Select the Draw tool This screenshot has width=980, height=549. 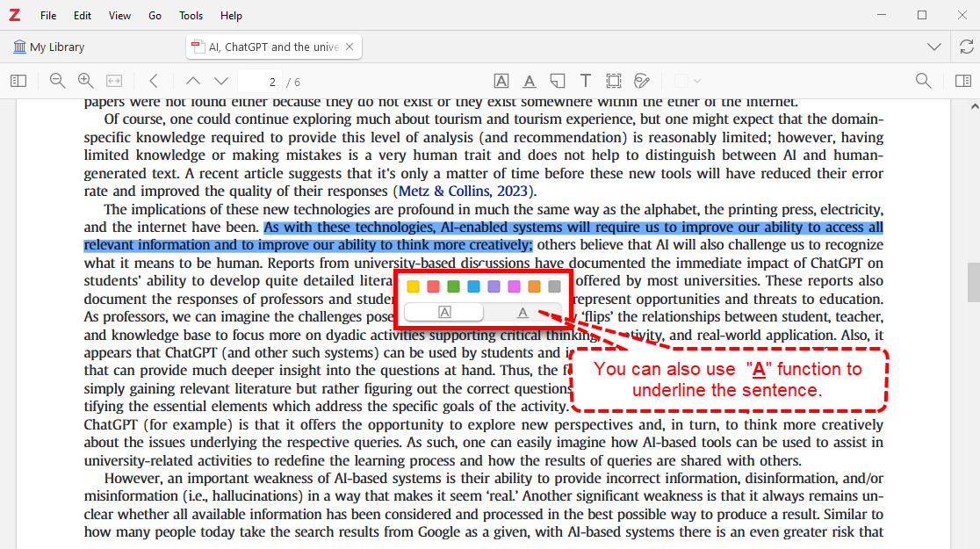(642, 81)
